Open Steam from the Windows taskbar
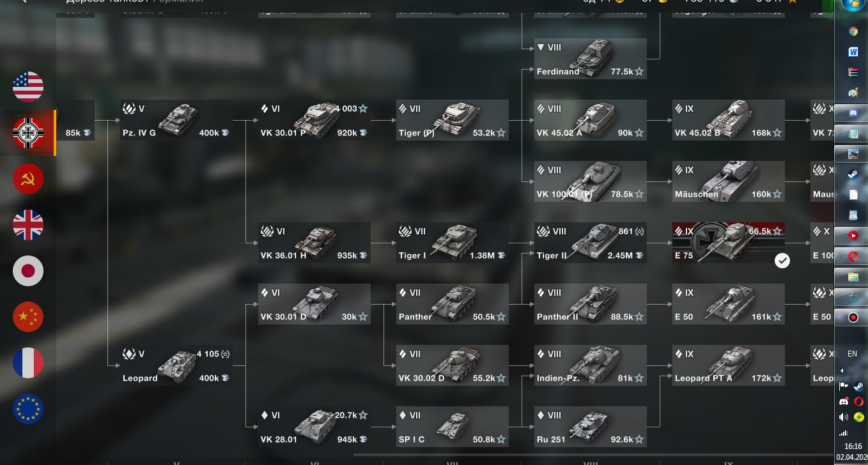 click(x=853, y=173)
